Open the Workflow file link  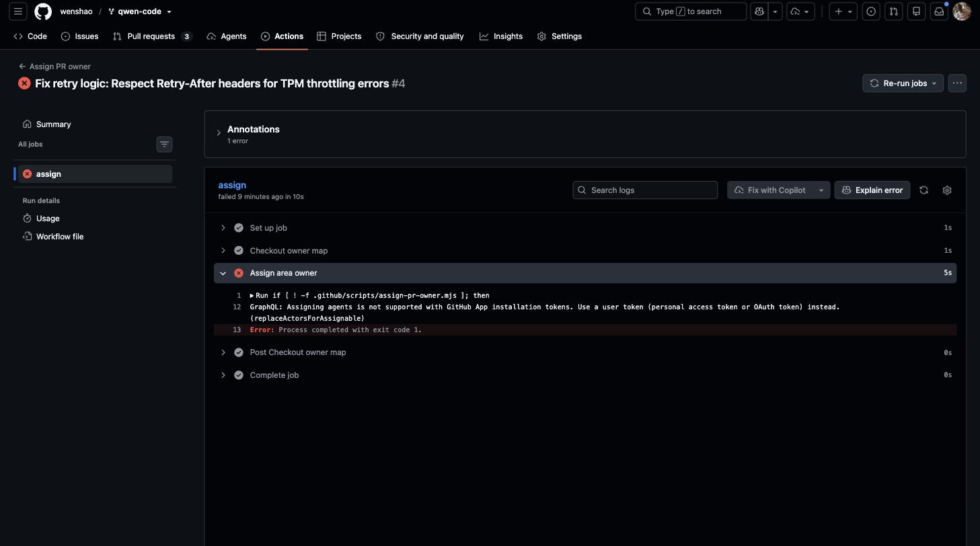95,237
